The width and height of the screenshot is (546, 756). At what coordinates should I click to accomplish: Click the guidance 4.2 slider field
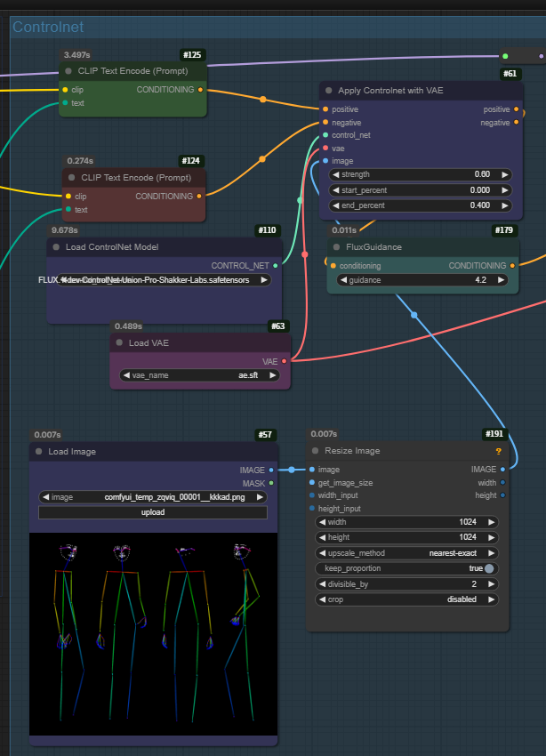422,279
